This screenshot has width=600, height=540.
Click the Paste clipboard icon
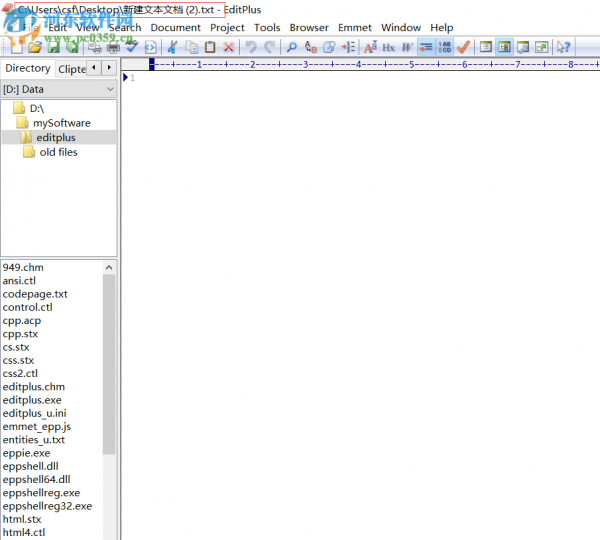(x=210, y=47)
